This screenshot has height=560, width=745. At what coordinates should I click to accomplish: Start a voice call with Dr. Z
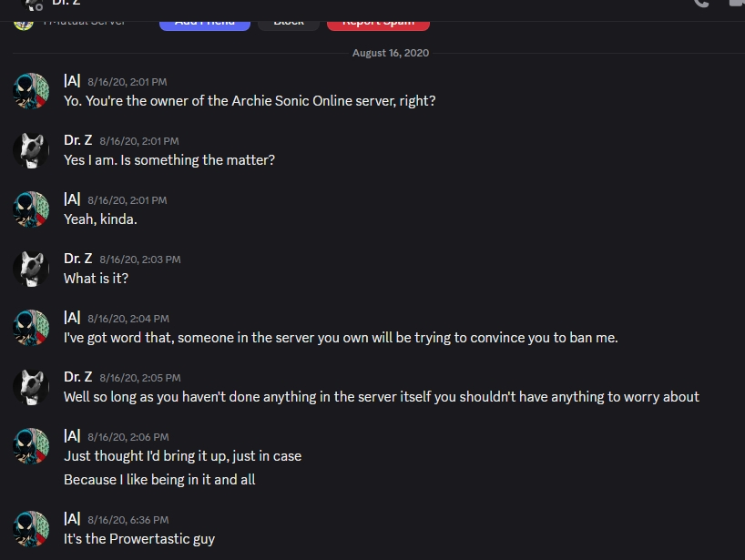pos(700,4)
